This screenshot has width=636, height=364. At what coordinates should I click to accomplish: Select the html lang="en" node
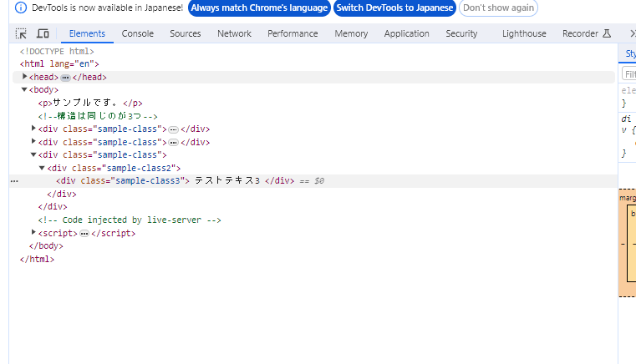[x=59, y=64]
